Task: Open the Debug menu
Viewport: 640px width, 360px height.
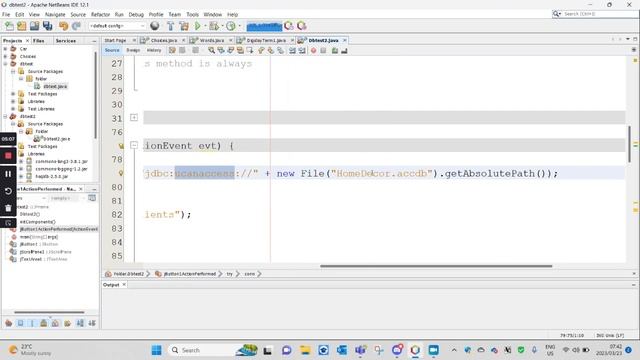Action: pos(136,14)
